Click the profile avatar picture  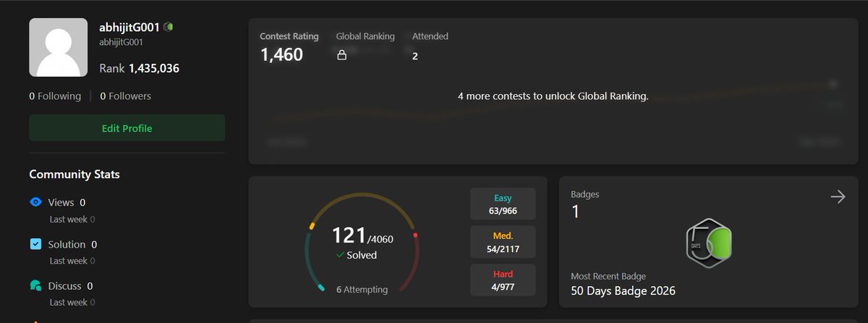coord(59,48)
